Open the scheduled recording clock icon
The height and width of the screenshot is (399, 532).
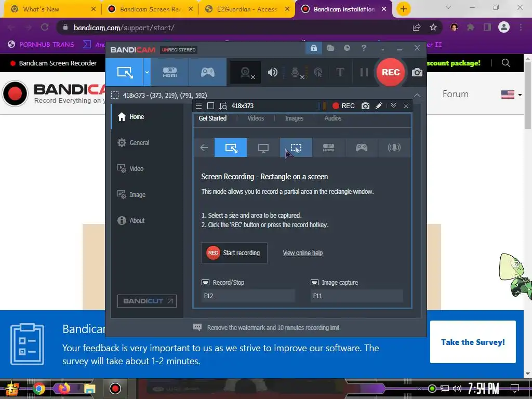pyautogui.click(x=347, y=48)
